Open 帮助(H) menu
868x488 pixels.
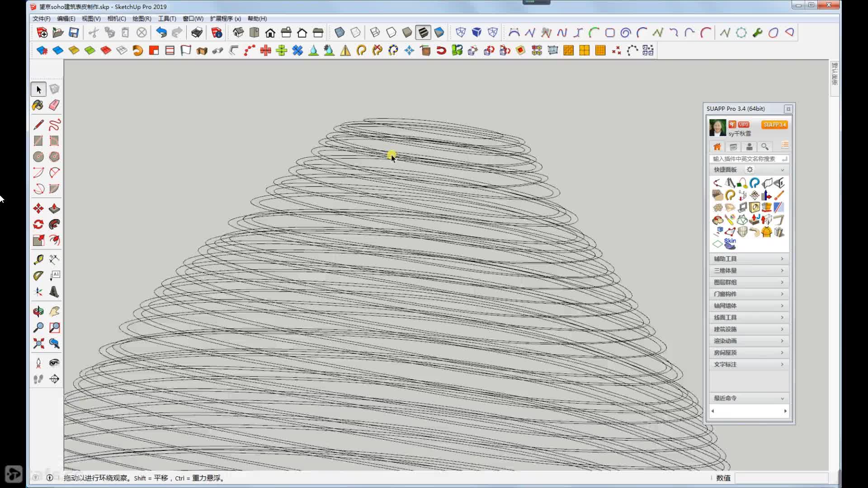pos(257,19)
